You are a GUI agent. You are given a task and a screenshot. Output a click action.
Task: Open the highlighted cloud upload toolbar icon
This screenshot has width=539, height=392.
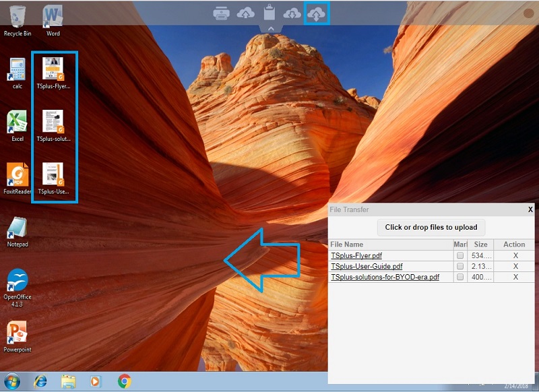(x=315, y=14)
